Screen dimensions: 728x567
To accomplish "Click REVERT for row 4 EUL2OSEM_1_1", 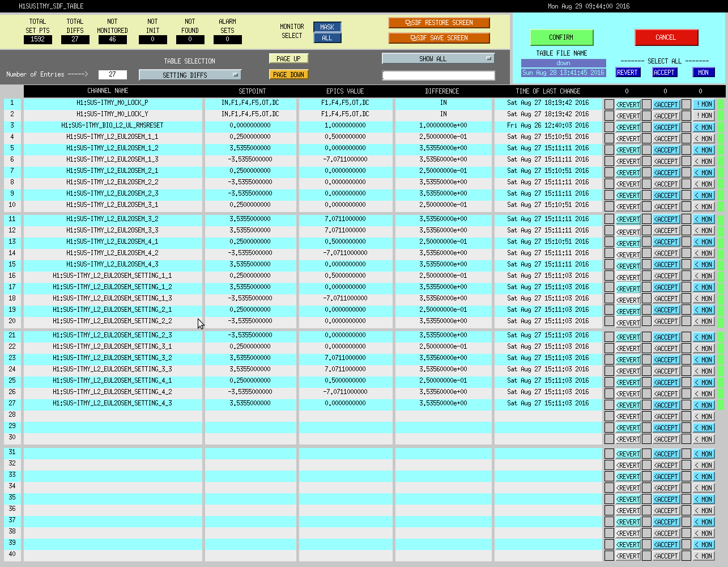I will [628, 138].
